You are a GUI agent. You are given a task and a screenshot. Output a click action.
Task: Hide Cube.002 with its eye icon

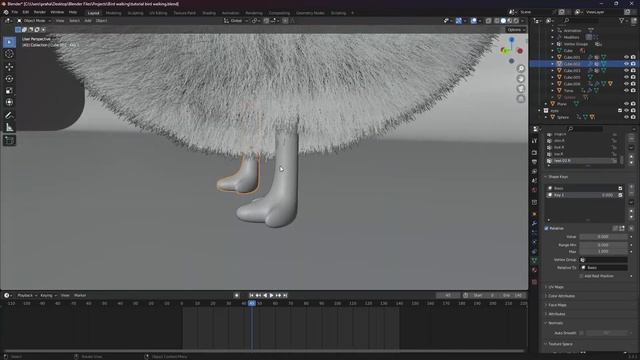626,64
